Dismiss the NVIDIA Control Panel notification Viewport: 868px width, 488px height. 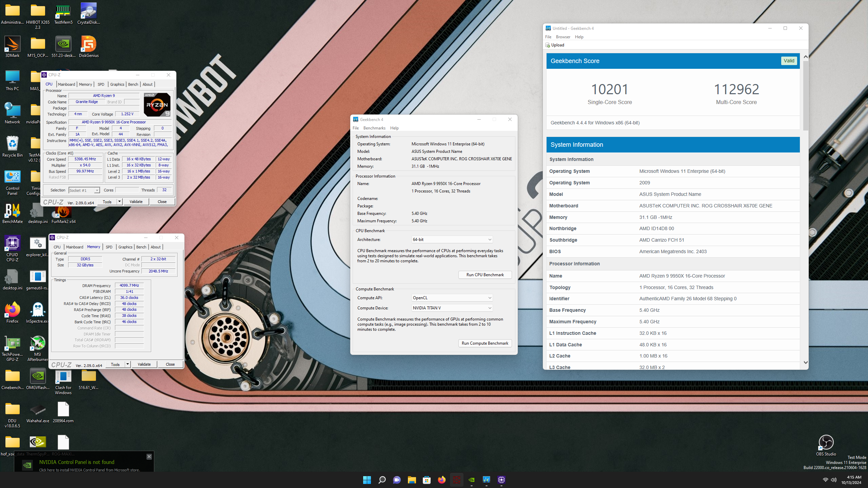pos(149,456)
